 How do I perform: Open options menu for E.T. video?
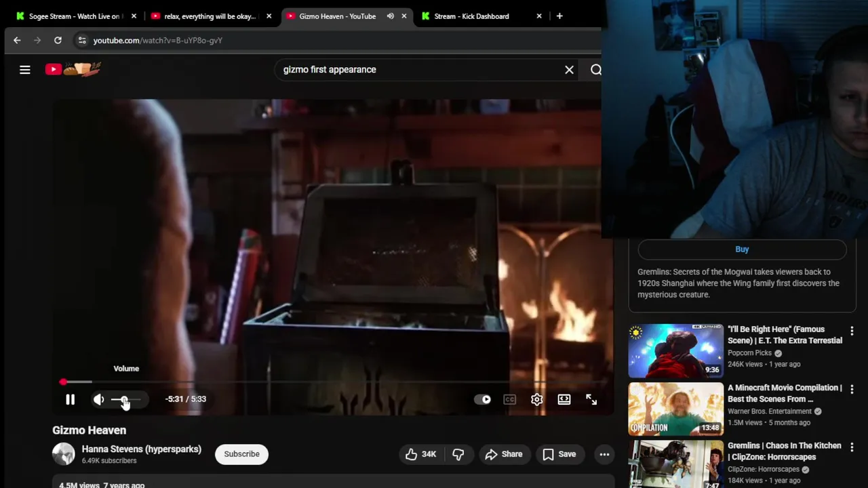[x=852, y=331]
